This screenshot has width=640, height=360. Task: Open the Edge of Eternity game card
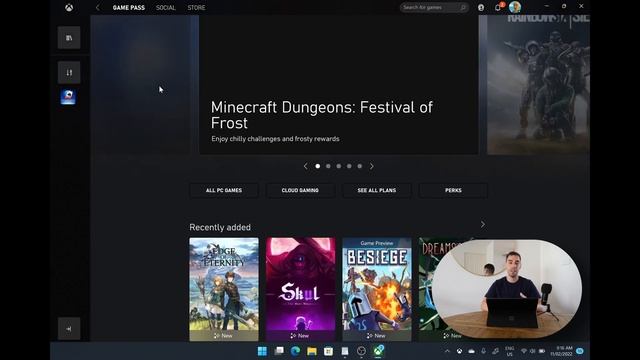[x=224, y=289]
